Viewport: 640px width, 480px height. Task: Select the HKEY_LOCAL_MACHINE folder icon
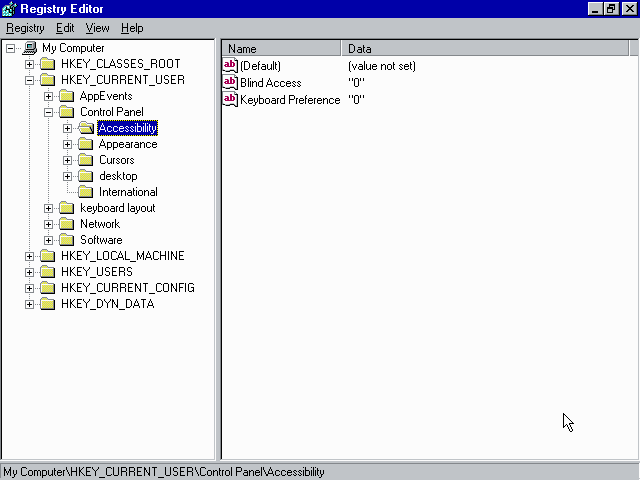tap(48, 256)
